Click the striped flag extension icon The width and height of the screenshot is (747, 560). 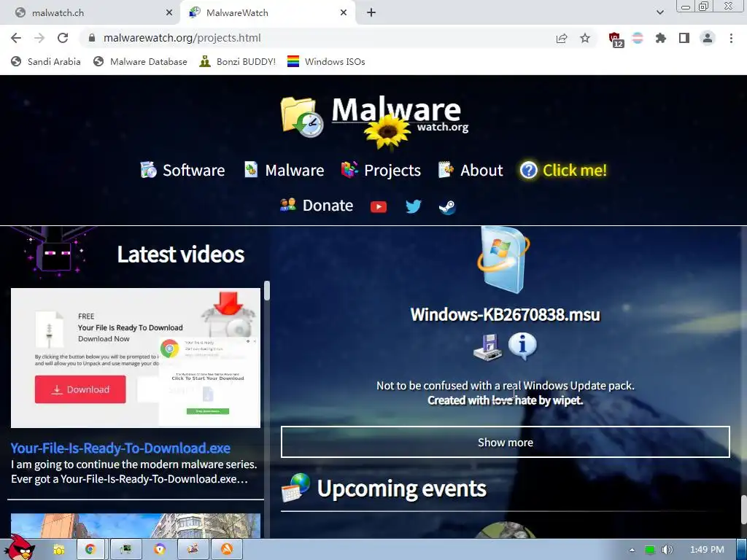pos(638,38)
